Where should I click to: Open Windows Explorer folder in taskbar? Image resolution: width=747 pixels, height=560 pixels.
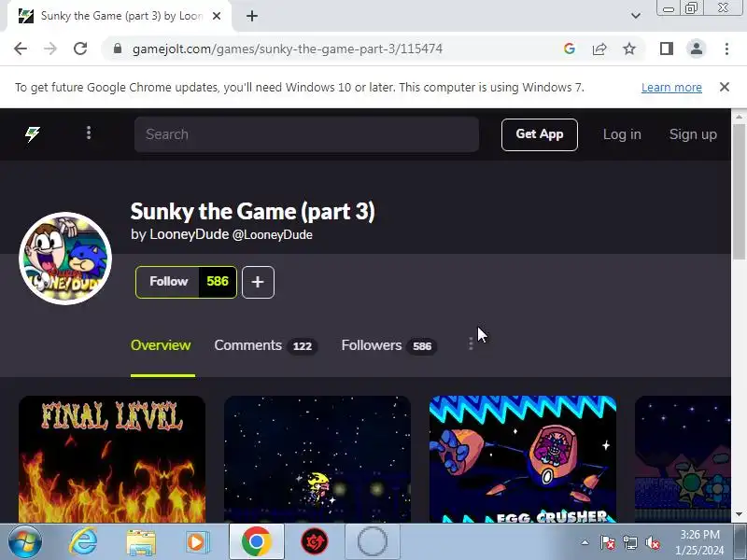141,542
